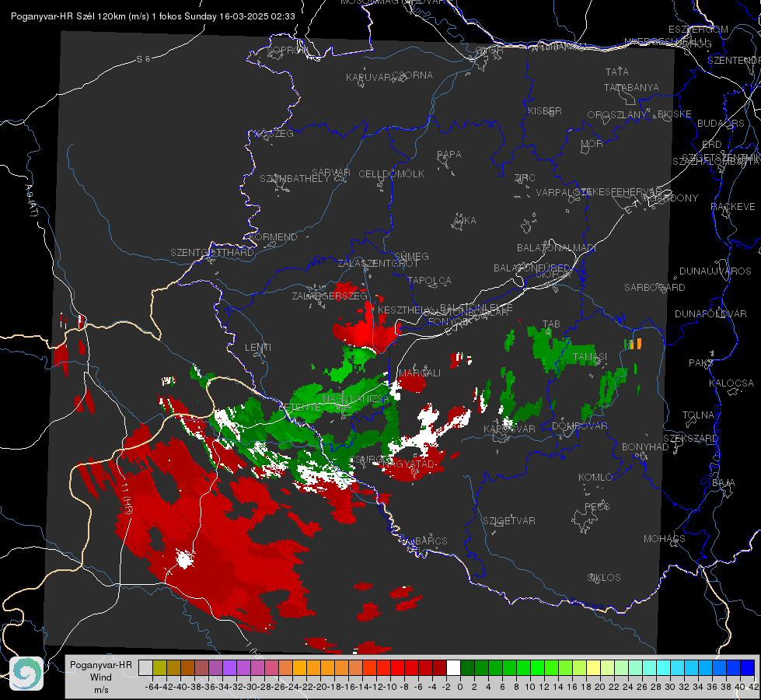Click the MARCALI city label

pos(419,373)
